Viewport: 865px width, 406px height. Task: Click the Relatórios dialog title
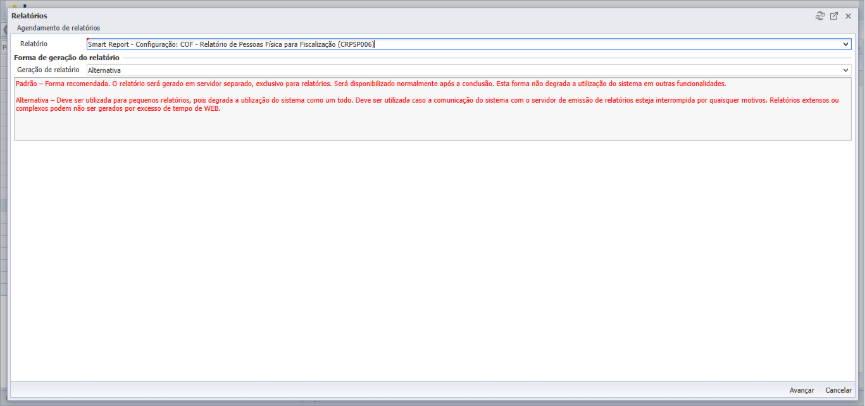tap(29, 16)
